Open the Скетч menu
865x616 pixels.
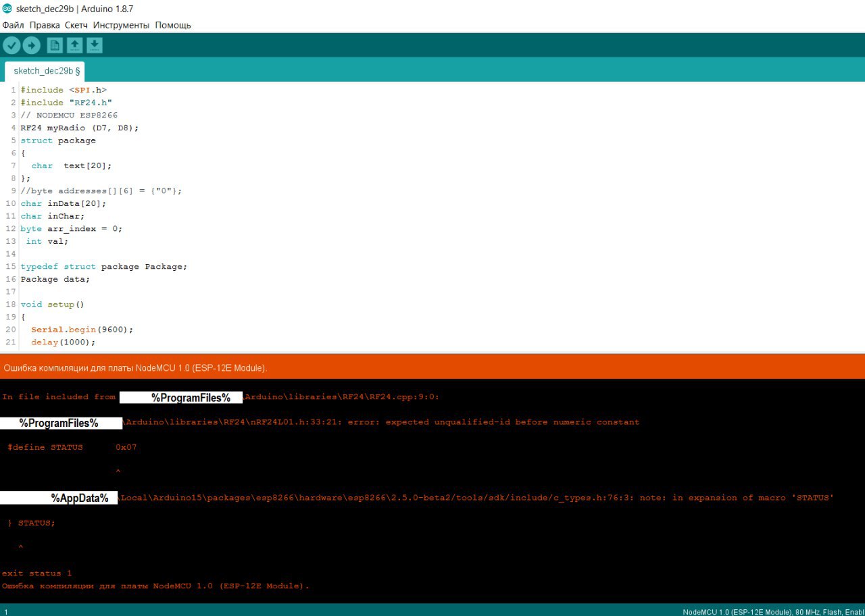coord(76,25)
